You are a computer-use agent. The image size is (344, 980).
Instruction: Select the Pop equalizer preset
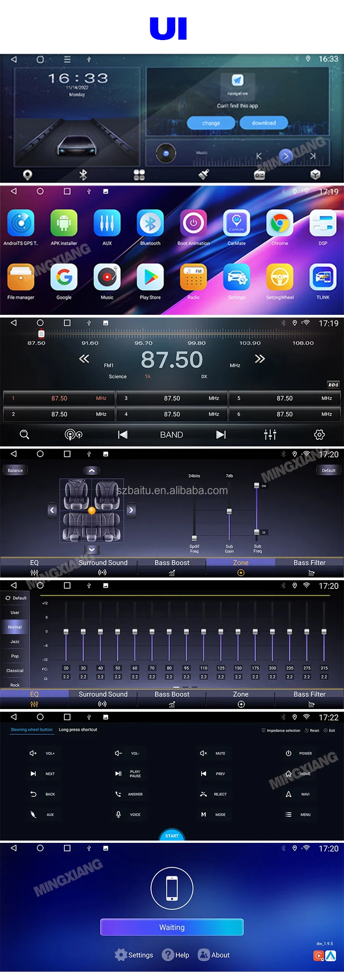point(15,656)
